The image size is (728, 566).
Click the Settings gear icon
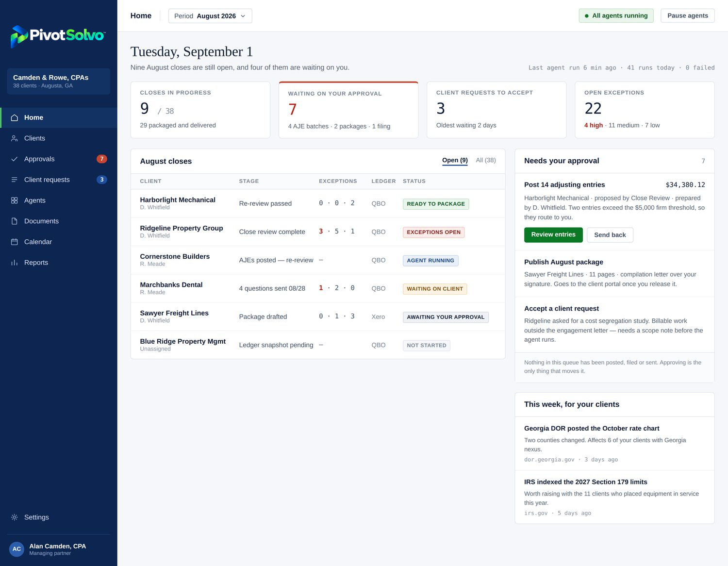click(15, 517)
